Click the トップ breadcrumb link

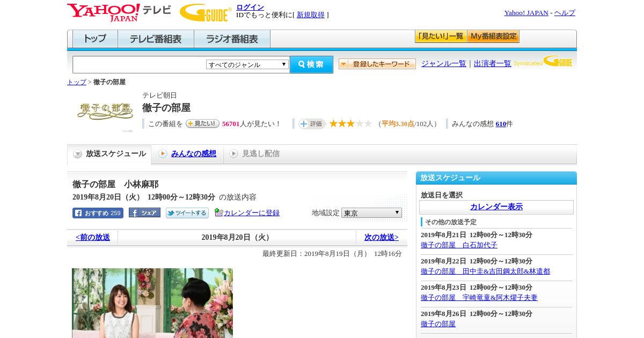[77, 82]
